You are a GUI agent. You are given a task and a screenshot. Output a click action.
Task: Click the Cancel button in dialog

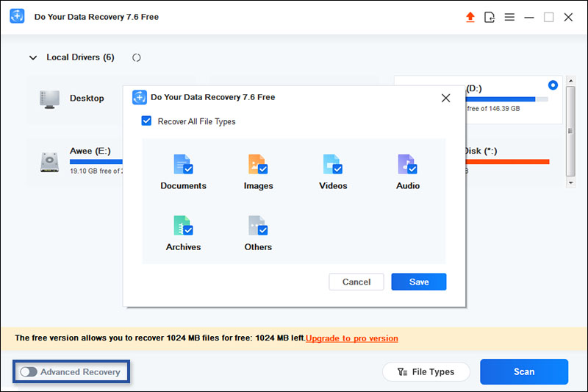[356, 282]
